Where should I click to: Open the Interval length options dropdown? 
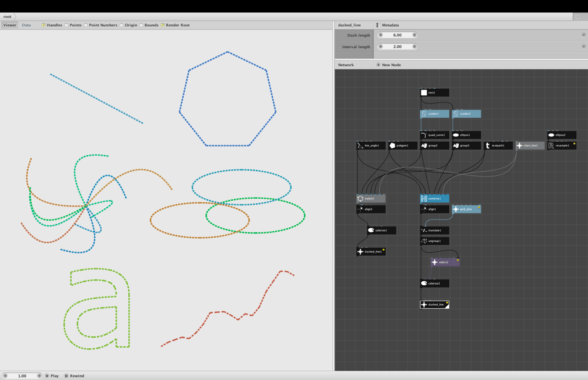583,46
